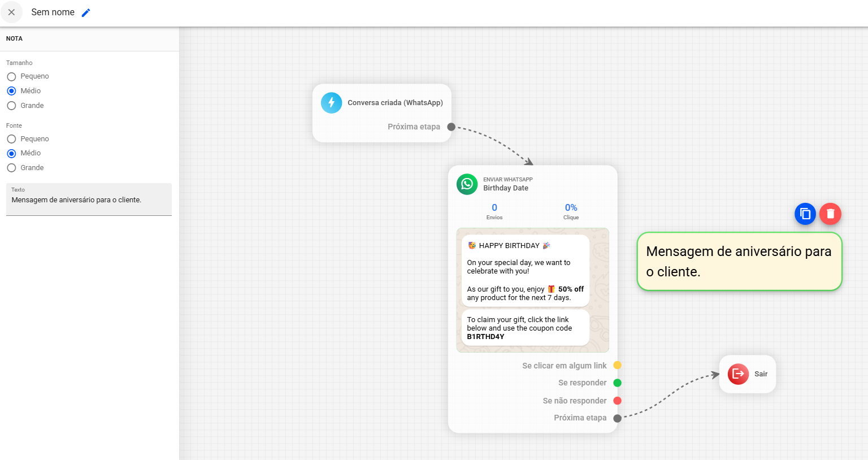Click the red 'Se não responder' connector dot
Screen dimensions: 868x460
[617, 401]
